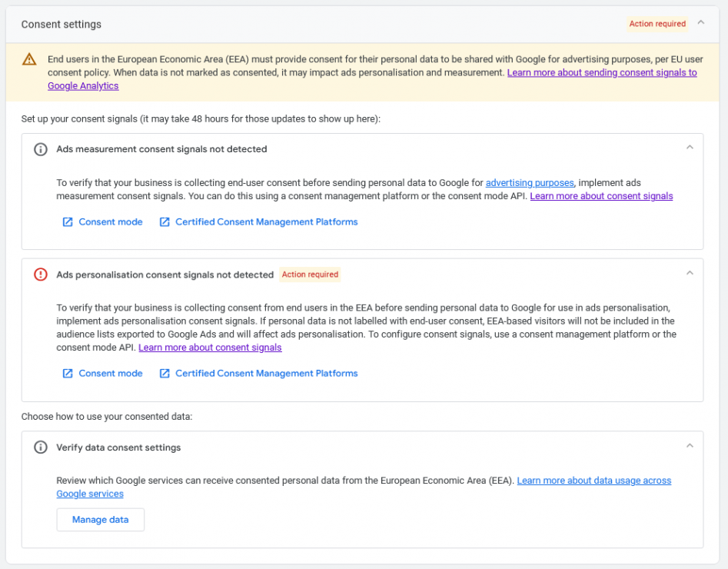This screenshot has width=728, height=569.
Task: Open 'Learn more about consent signals' in Ads personalisation
Action: pos(210,348)
